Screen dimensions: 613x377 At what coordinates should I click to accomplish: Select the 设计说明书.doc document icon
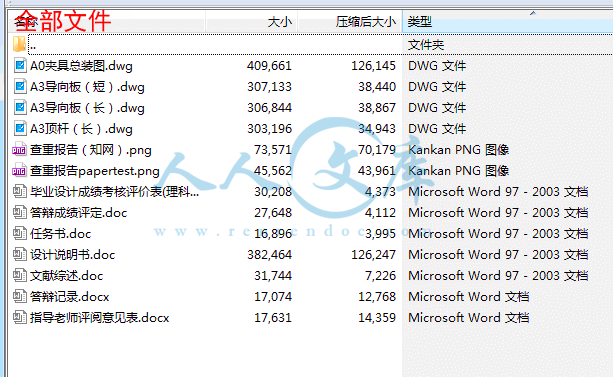pos(20,255)
